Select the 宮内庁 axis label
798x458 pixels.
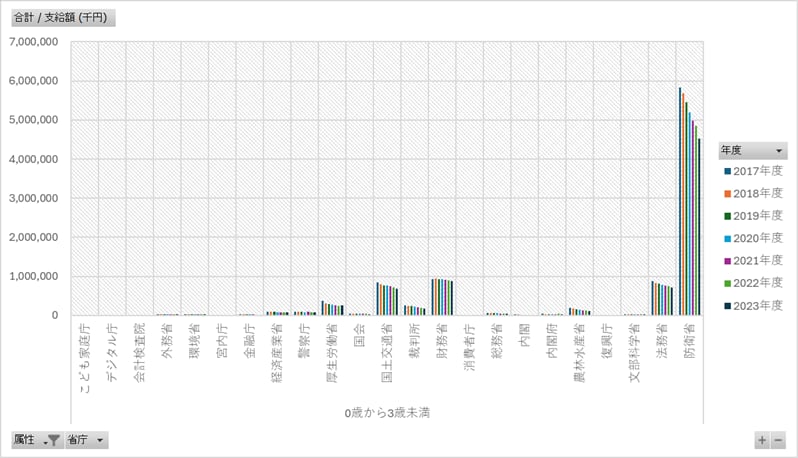222,340
